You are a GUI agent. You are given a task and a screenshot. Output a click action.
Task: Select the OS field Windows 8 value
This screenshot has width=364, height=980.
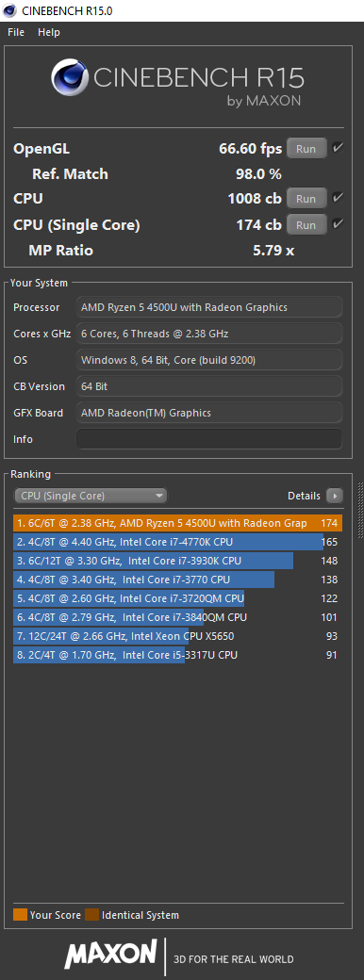(x=209, y=360)
